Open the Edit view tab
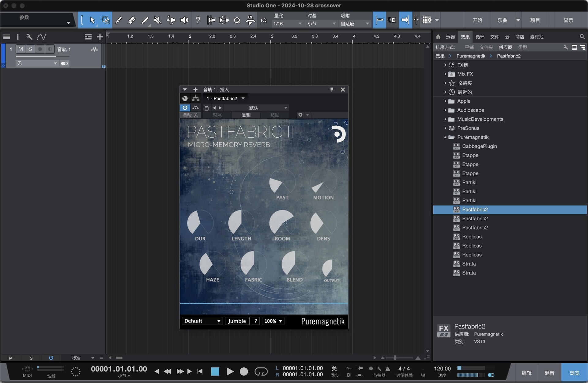 (526, 373)
